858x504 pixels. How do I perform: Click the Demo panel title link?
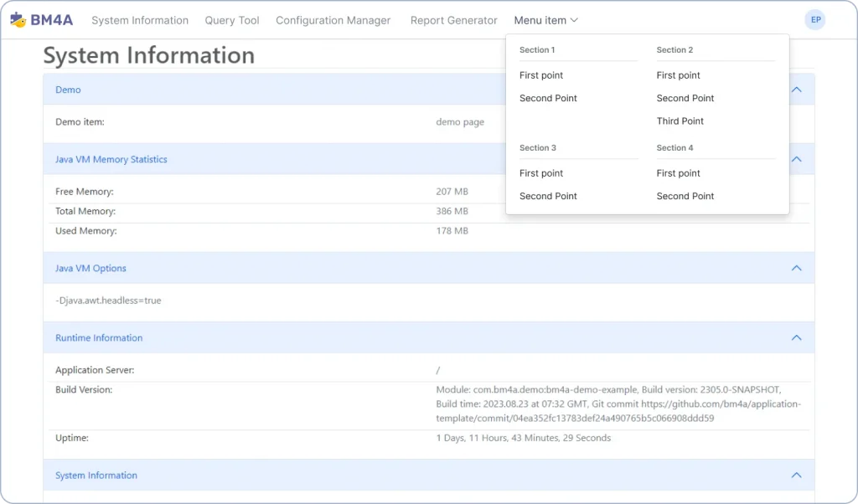tap(68, 90)
